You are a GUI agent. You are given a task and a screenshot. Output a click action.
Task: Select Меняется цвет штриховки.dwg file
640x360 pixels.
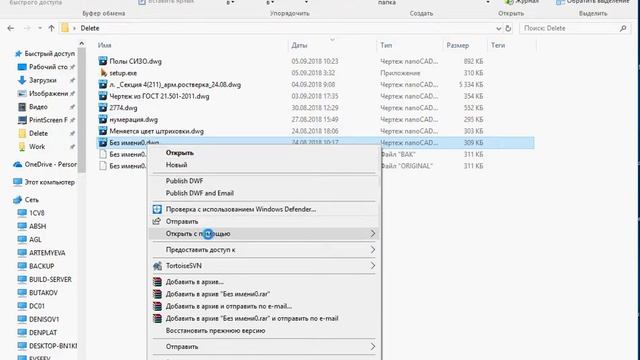[x=156, y=131]
